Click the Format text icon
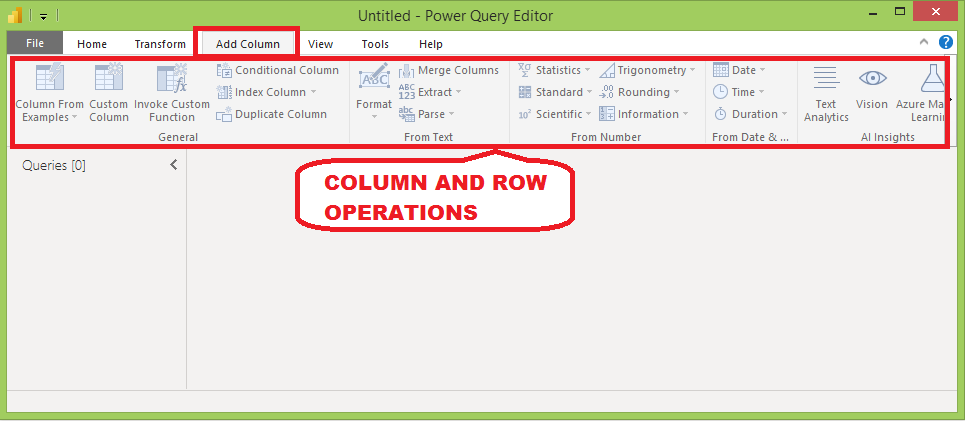Image resolution: width=965 pixels, height=421 pixels. [x=374, y=77]
